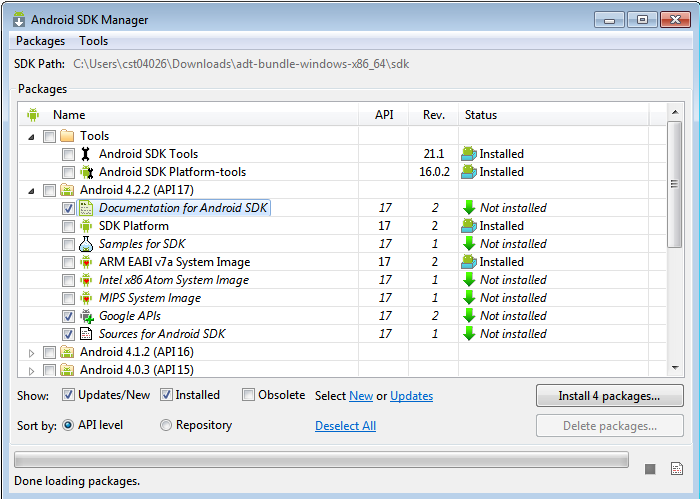The height and width of the screenshot is (499, 700).
Task: Check the Android SDK Platform-tools checkbox
Action: [x=68, y=172]
